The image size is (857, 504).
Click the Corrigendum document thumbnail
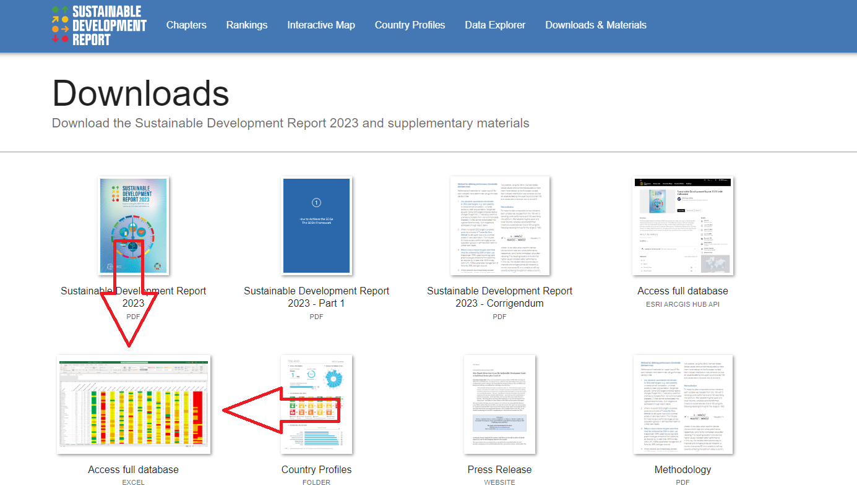(x=499, y=226)
